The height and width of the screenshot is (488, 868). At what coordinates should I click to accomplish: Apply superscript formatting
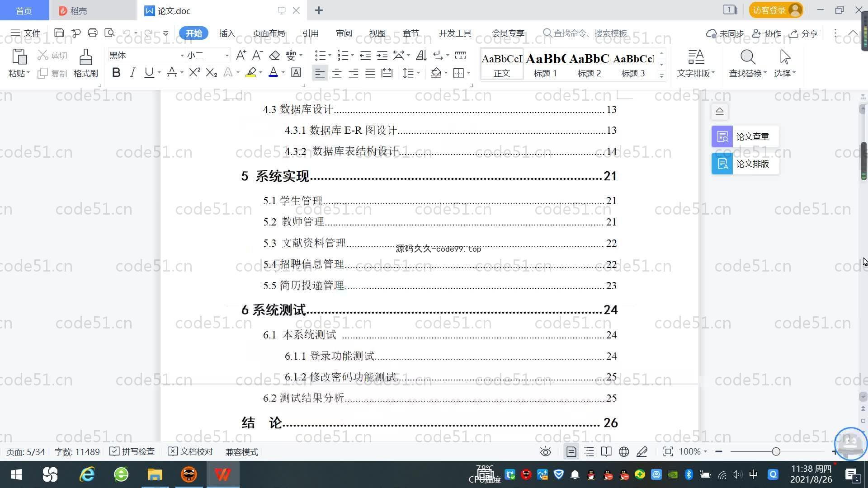[x=194, y=73]
